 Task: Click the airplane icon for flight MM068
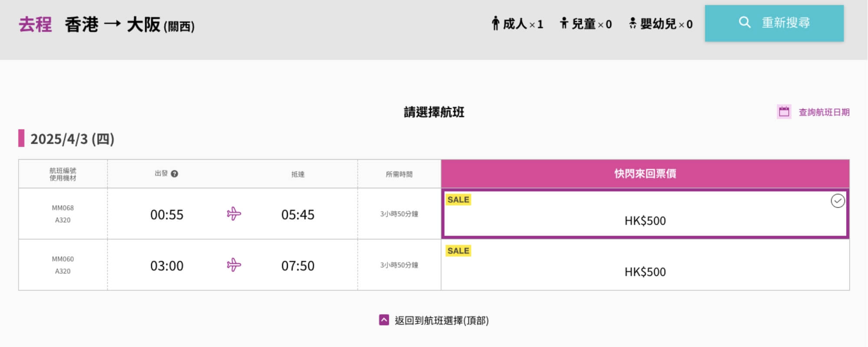click(234, 214)
